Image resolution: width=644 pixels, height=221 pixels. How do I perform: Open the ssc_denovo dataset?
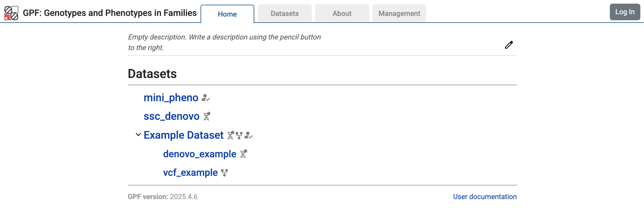[x=172, y=116]
